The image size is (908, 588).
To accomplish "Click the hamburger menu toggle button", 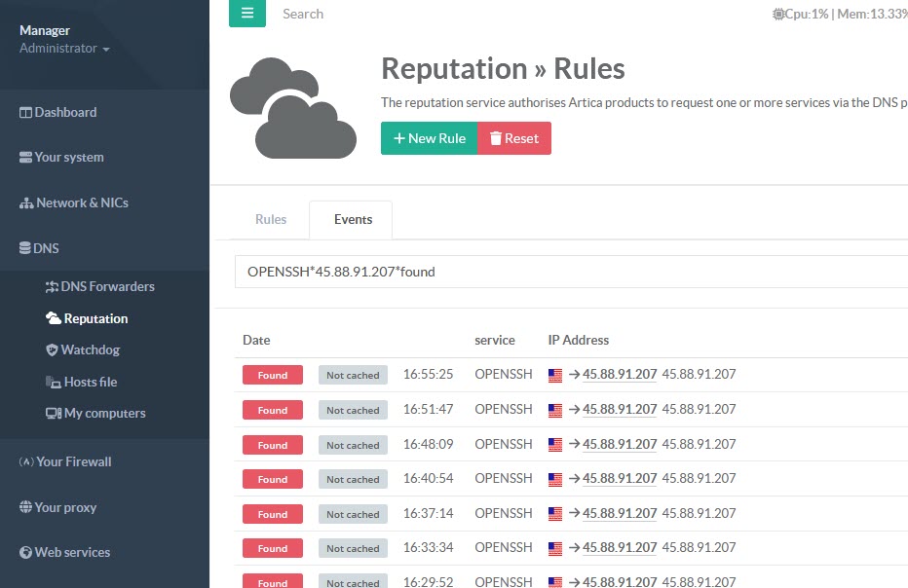I will [246, 14].
